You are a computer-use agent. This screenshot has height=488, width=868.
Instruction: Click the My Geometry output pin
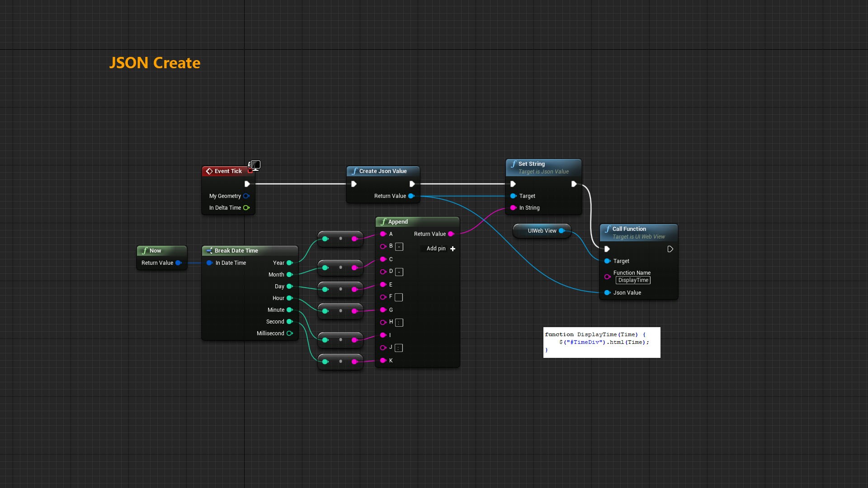pos(246,196)
